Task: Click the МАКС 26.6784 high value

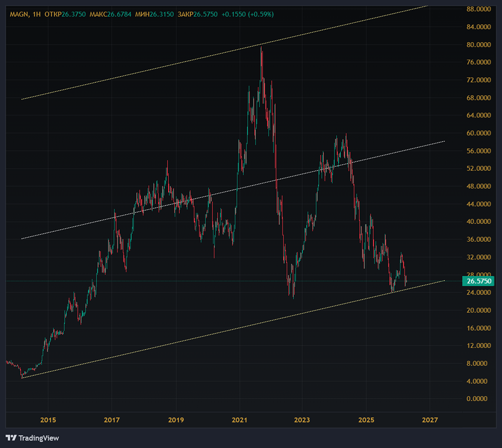Action: pos(110,15)
